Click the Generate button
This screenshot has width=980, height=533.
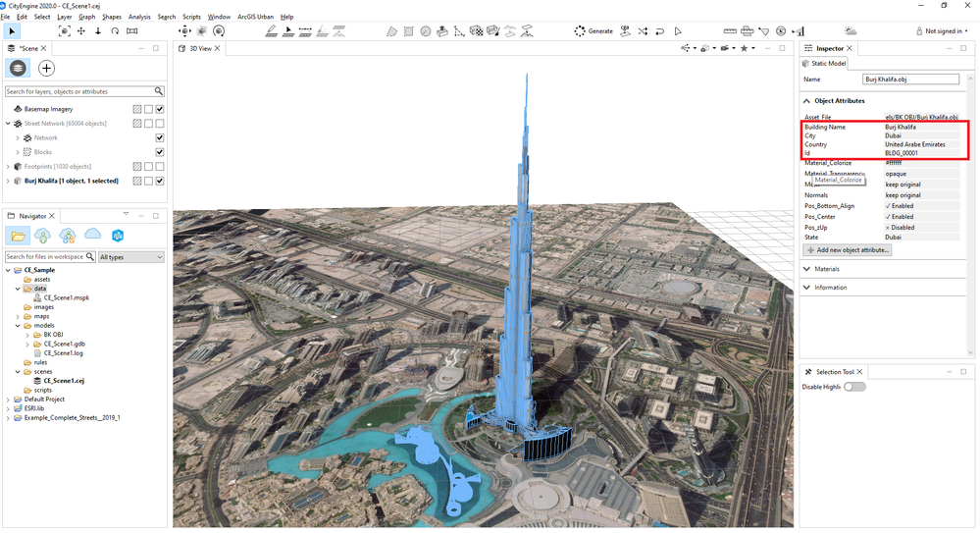point(593,30)
